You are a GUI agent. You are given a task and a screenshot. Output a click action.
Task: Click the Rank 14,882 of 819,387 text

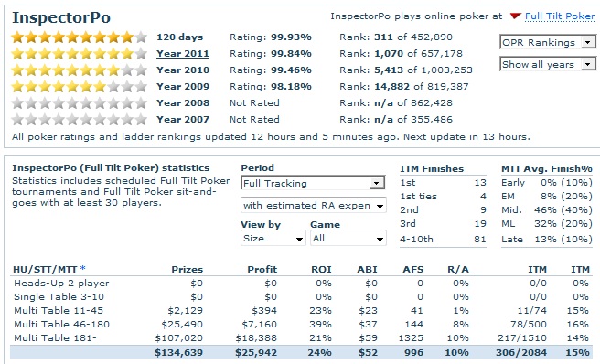404,87
